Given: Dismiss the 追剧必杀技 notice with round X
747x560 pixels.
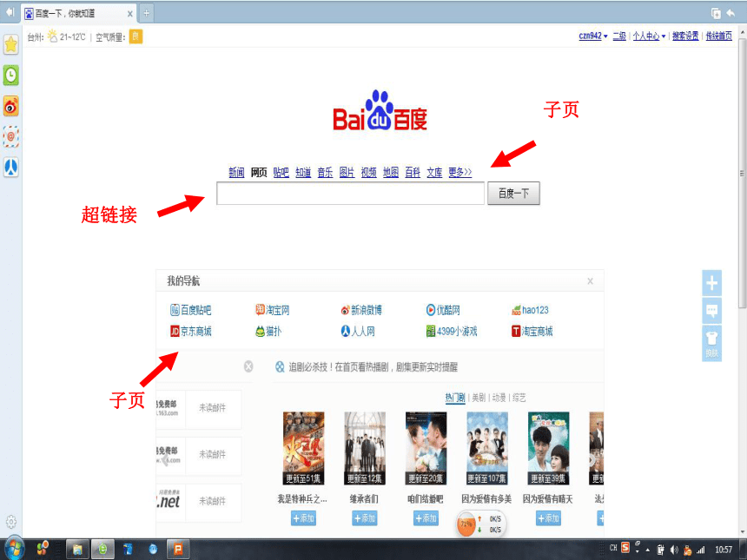Looking at the screenshot, I should tap(248, 366).
